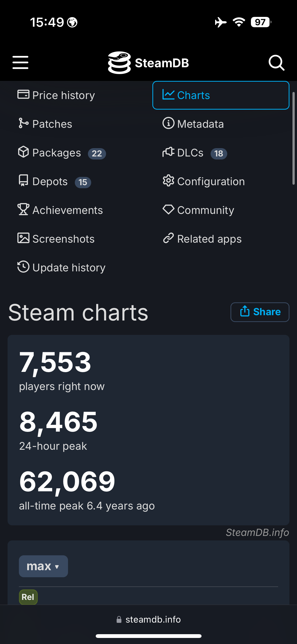View the Metadata info section
The image size is (297, 644).
(x=193, y=124)
